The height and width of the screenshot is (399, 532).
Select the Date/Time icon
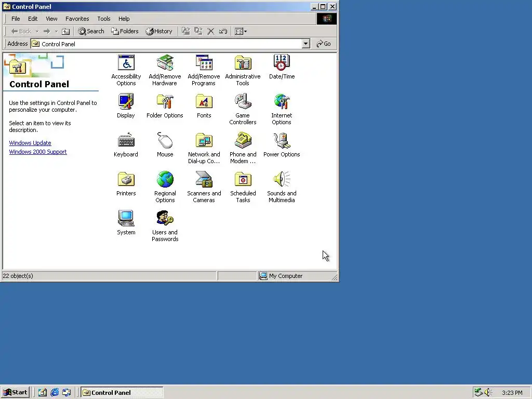coord(282,67)
